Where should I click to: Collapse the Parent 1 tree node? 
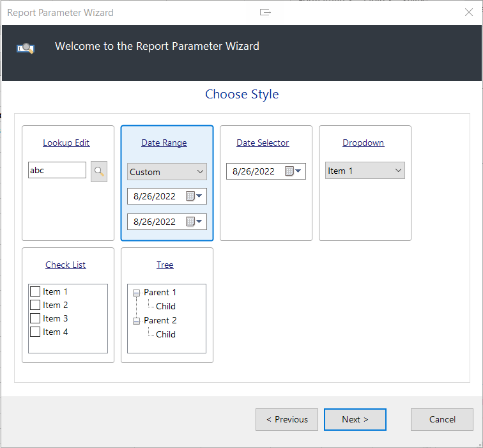[x=136, y=293]
